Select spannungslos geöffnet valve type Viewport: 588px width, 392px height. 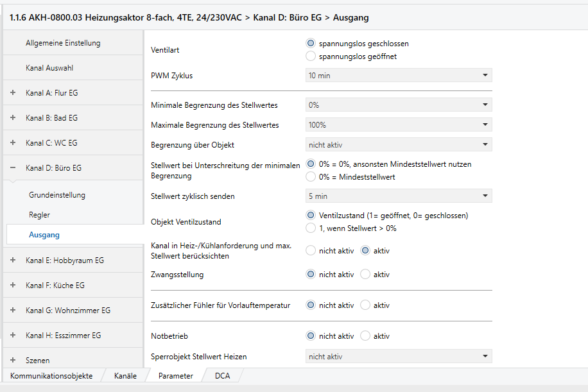(x=311, y=56)
